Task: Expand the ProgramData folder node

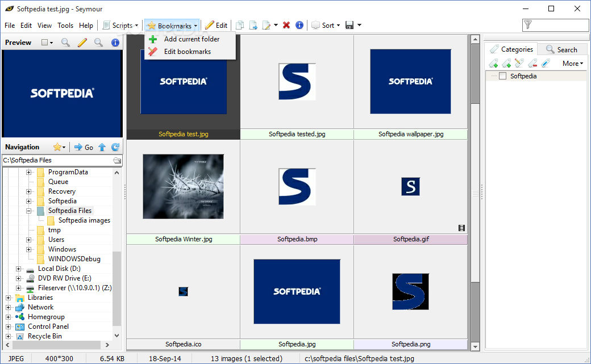Action: (x=28, y=172)
